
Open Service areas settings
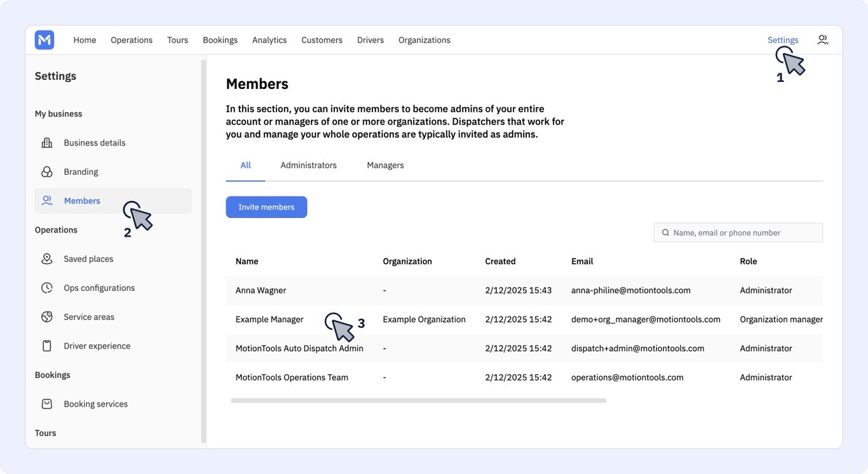coord(113,317)
